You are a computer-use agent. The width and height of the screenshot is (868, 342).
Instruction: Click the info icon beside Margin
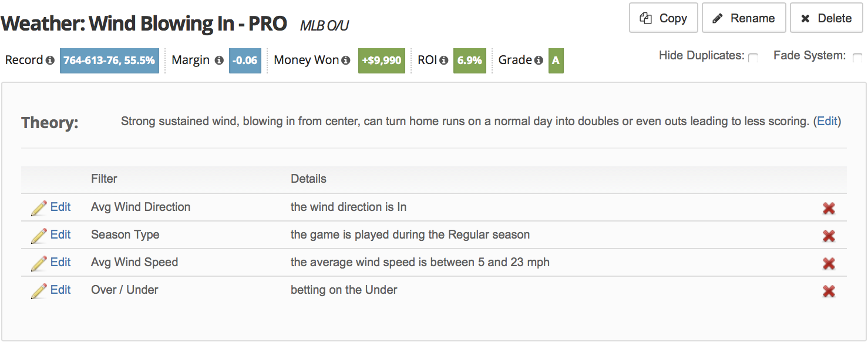(x=219, y=61)
